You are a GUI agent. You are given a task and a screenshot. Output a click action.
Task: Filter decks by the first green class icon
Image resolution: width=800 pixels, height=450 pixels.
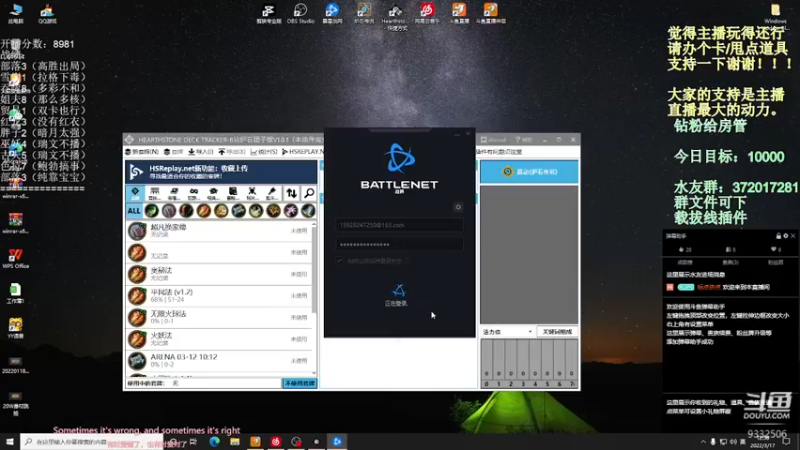coord(152,211)
